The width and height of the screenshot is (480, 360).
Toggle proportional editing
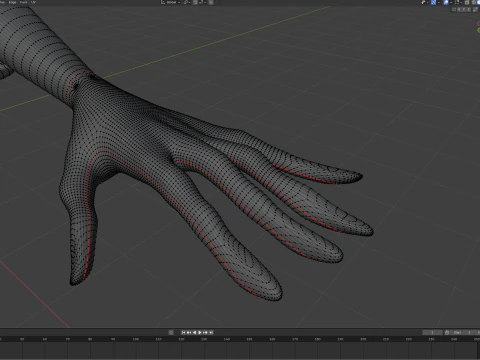click(211, 2)
